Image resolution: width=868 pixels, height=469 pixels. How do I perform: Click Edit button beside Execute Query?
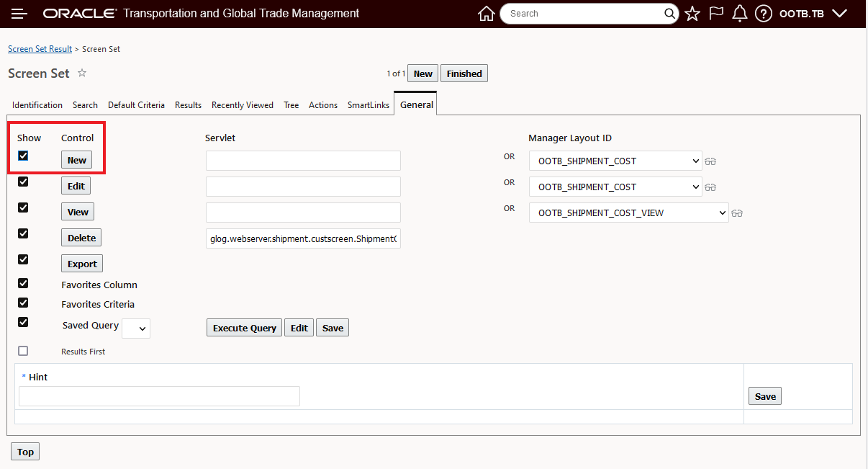[299, 328]
